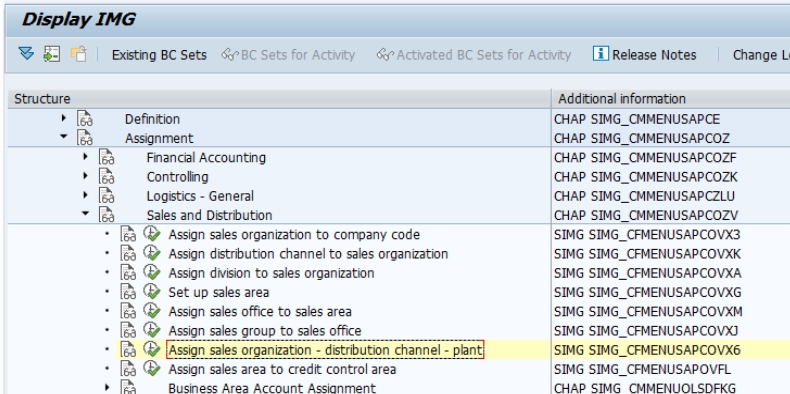Expand the Logistics - General node
Screen dimensions: 790x394
pyautogui.click(x=85, y=195)
